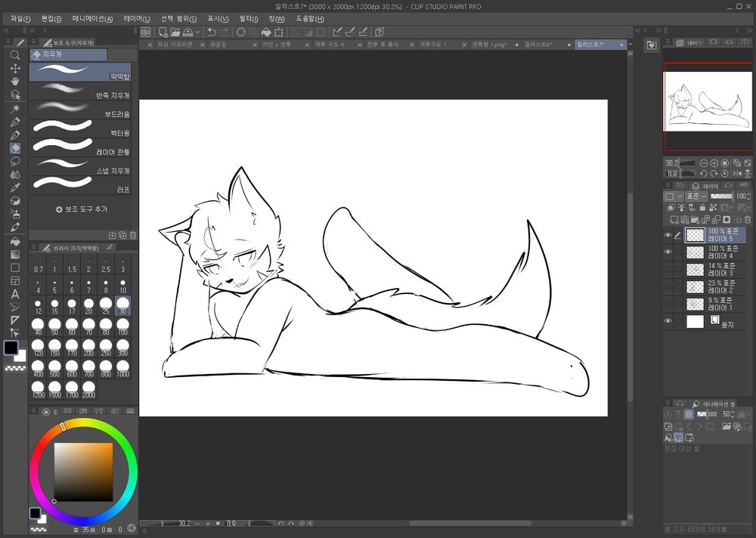Open the 표준 blending mode dropdown

[x=696, y=196]
